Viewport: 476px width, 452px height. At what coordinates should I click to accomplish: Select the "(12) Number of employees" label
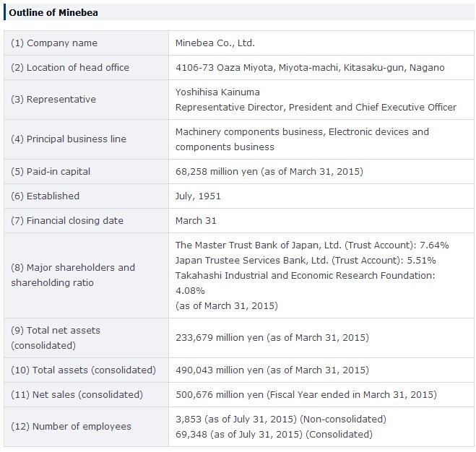tap(71, 427)
